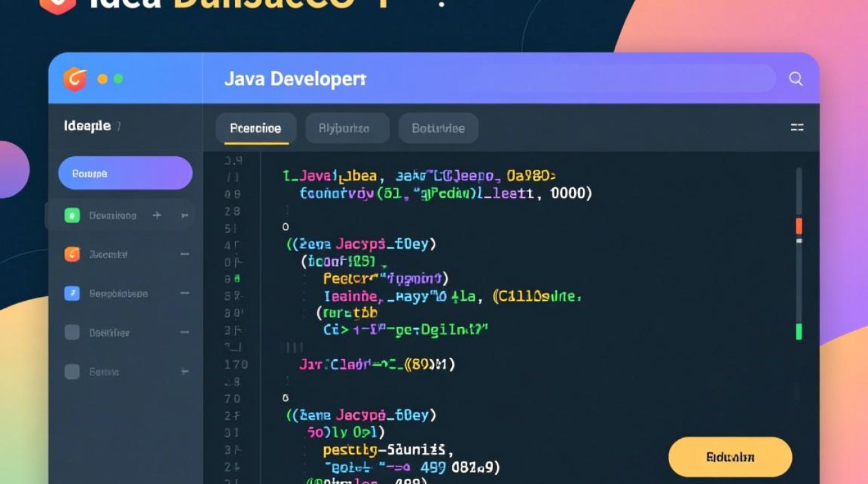Viewport: 868px width, 484px height.
Task: Open search using the magnifier icon
Action: click(795, 79)
